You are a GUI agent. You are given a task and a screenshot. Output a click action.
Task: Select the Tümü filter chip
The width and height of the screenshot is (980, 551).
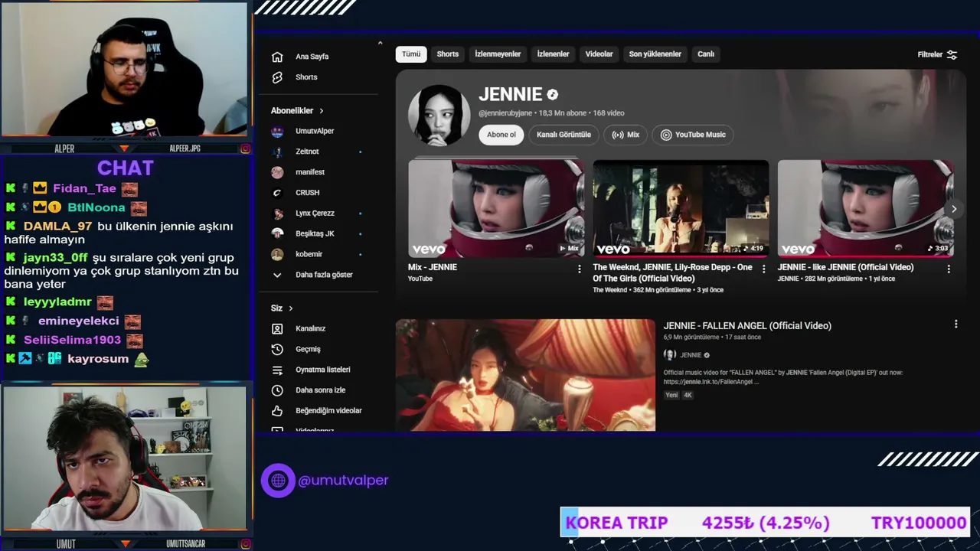coord(411,54)
